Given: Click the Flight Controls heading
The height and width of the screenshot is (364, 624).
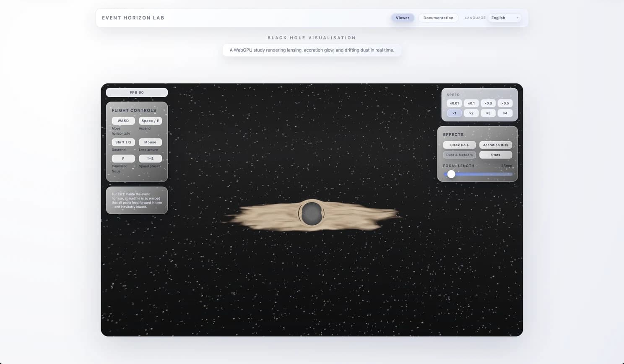Looking at the screenshot, I should pyautogui.click(x=134, y=110).
